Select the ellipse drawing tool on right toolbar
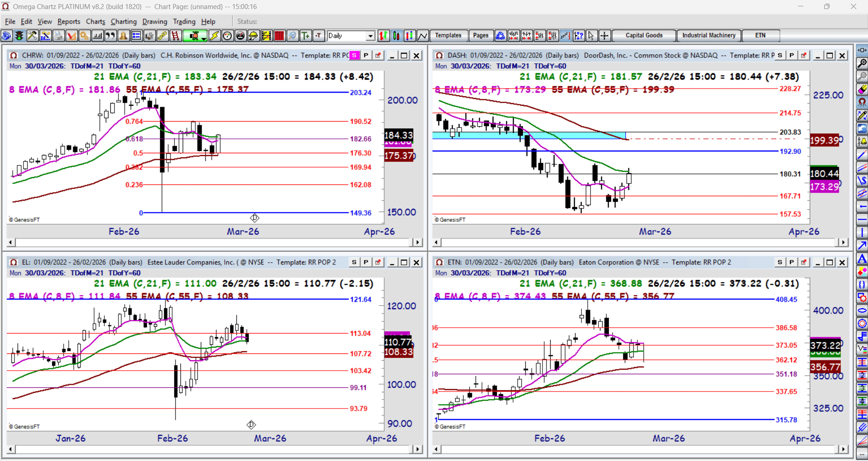 [x=862, y=310]
